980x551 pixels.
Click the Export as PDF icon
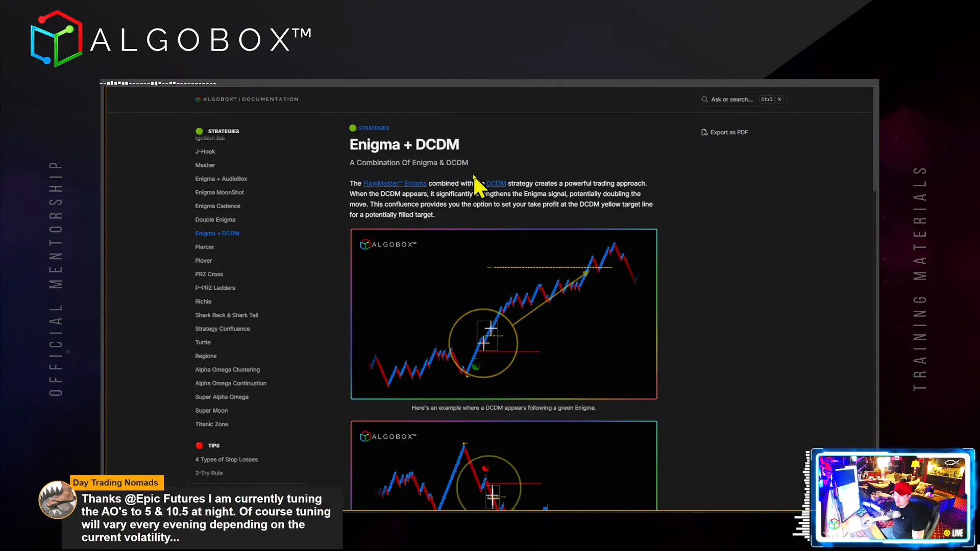[x=704, y=132]
